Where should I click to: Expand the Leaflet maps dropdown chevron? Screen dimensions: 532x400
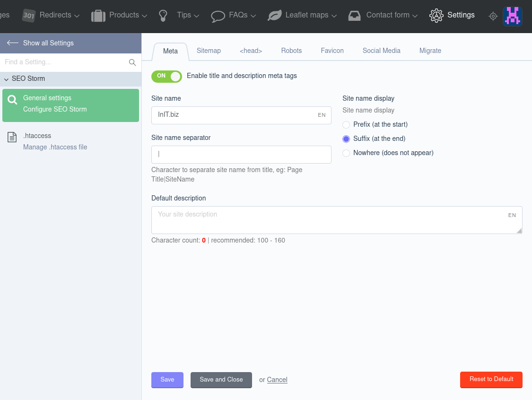coord(334,16)
